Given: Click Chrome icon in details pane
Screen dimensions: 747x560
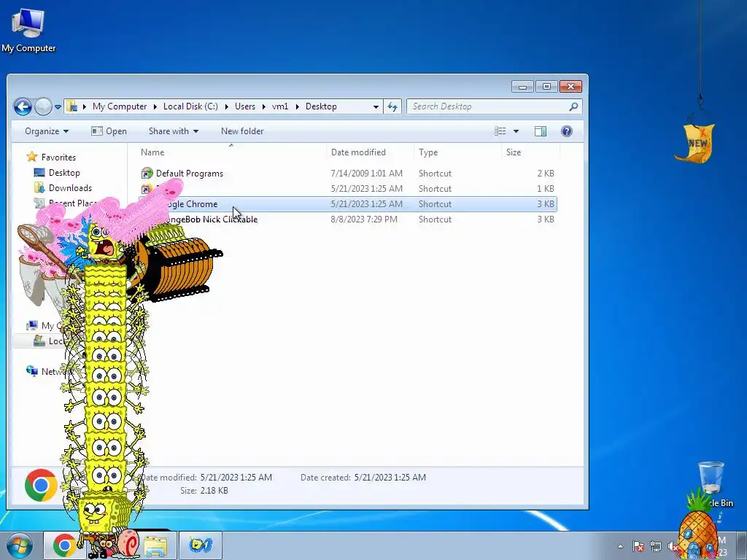Looking at the screenshot, I should point(41,485).
